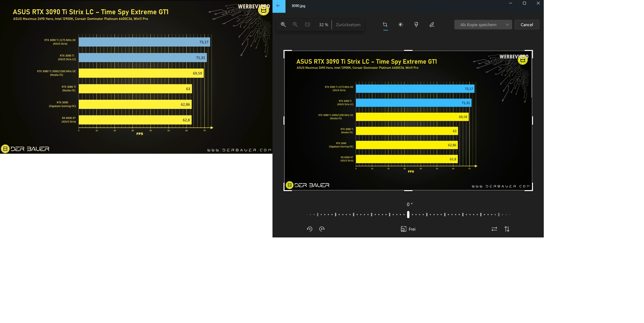This screenshot has width=644, height=323.
Task: Expand the save options chevron
Action: click(x=507, y=24)
